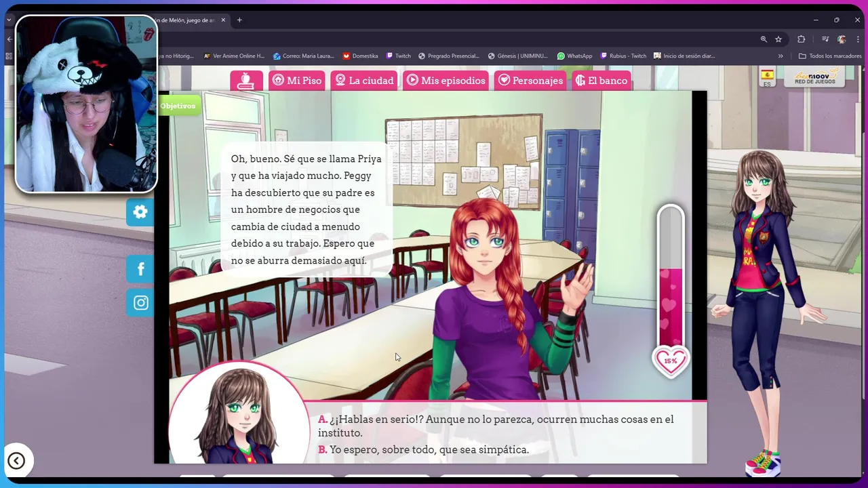Open Chrome profile avatar
The image size is (868, 488).
coord(842,39)
